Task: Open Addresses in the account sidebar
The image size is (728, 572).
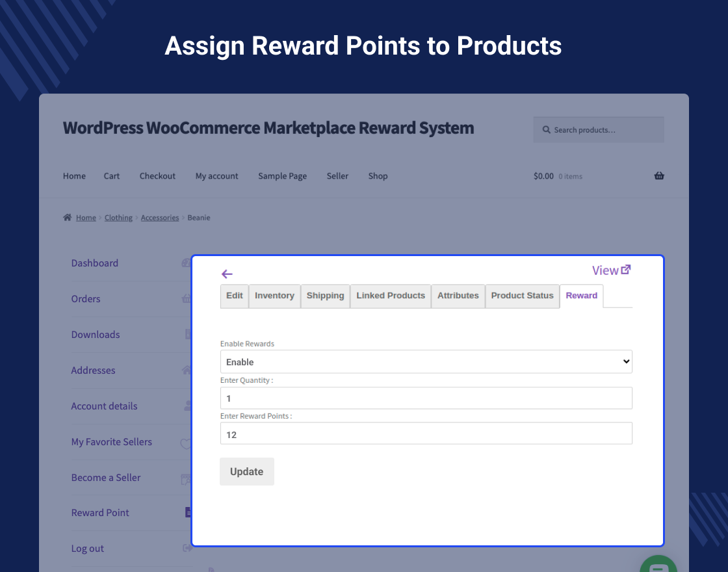Action: [94, 370]
